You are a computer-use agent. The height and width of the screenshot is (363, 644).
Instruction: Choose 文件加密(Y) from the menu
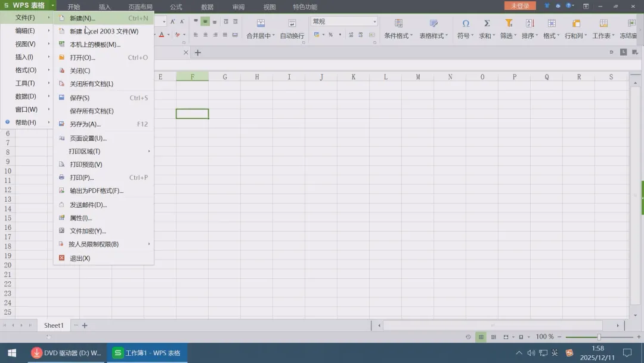pyautogui.click(x=104, y=231)
